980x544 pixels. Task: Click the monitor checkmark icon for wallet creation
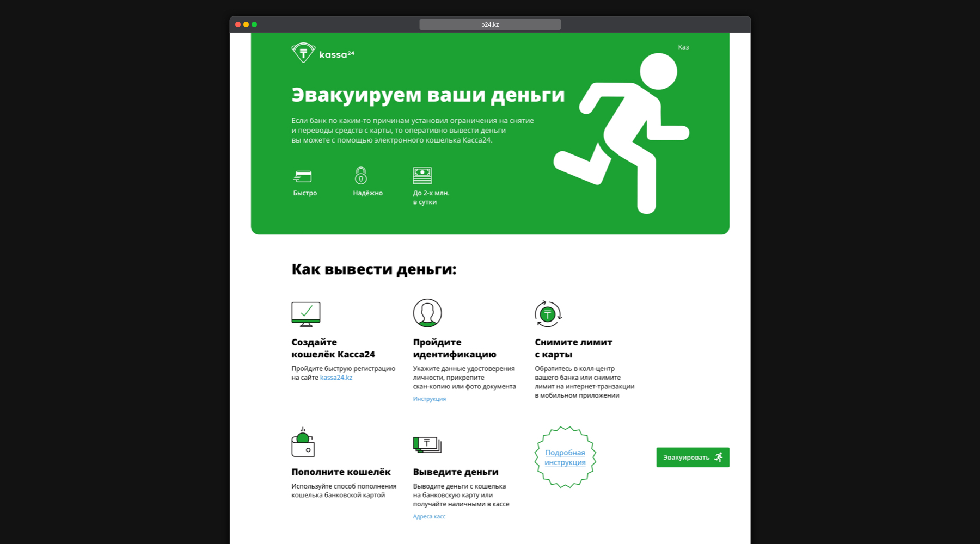click(x=306, y=314)
